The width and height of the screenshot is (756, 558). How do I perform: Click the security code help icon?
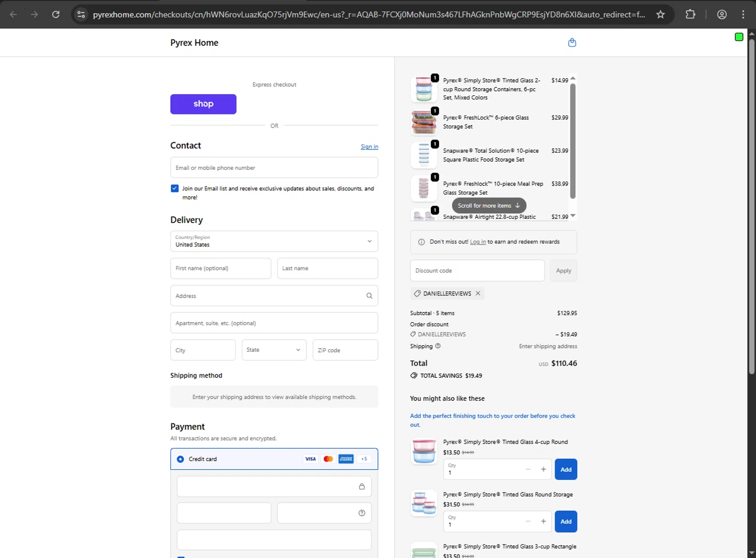pyautogui.click(x=362, y=513)
